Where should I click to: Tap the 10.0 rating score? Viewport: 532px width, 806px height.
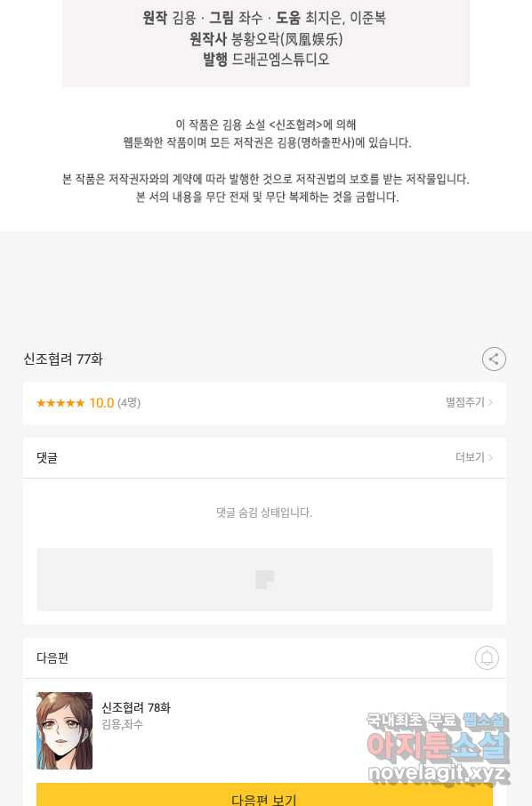click(101, 403)
